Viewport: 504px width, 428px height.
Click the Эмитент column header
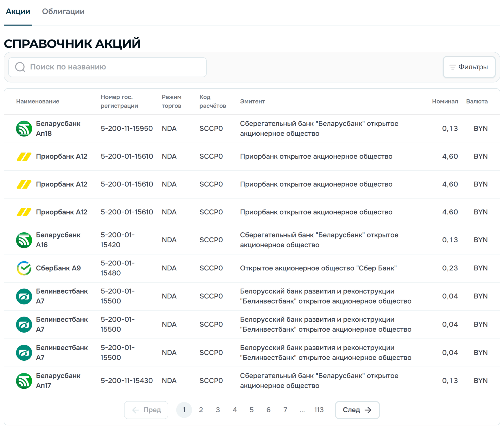tap(252, 101)
